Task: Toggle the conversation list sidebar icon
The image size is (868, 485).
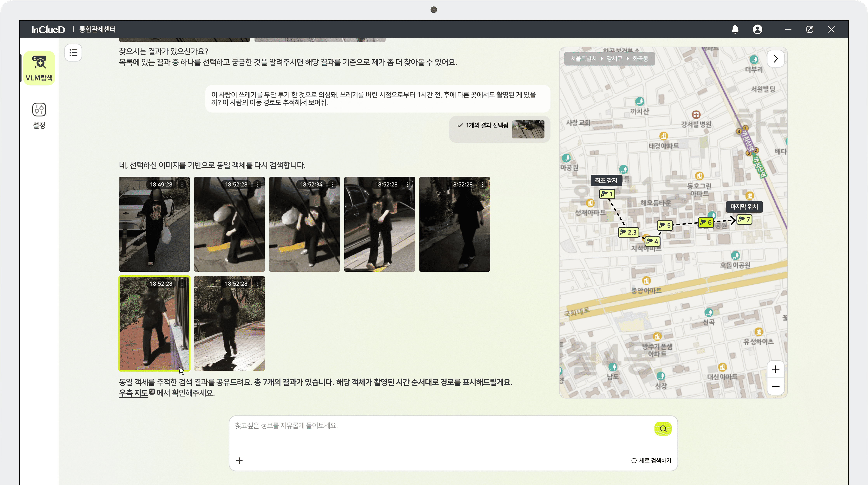Action: tap(73, 53)
